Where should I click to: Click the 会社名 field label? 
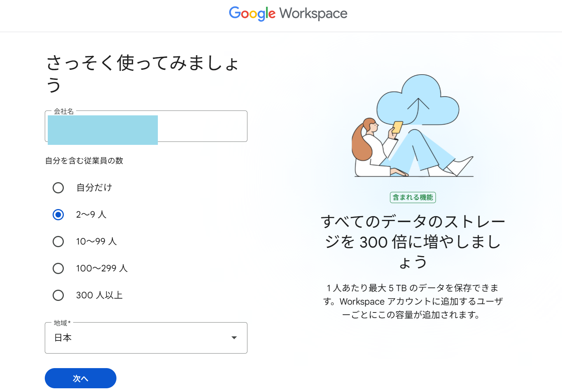click(64, 111)
